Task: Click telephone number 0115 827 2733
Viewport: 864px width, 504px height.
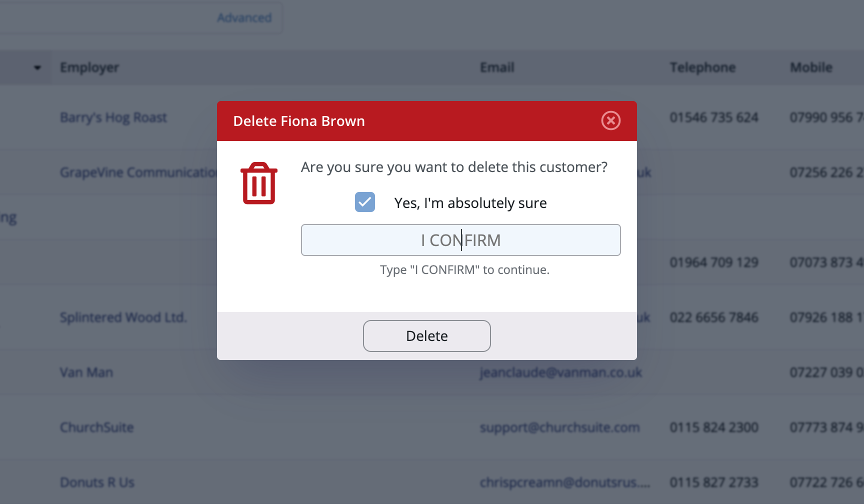Action: tap(714, 482)
